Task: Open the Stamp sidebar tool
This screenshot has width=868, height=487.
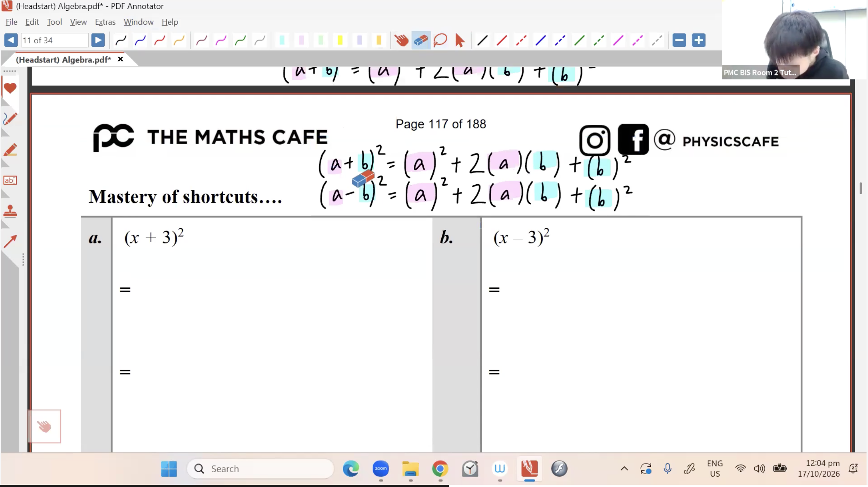Action: click(10, 211)
